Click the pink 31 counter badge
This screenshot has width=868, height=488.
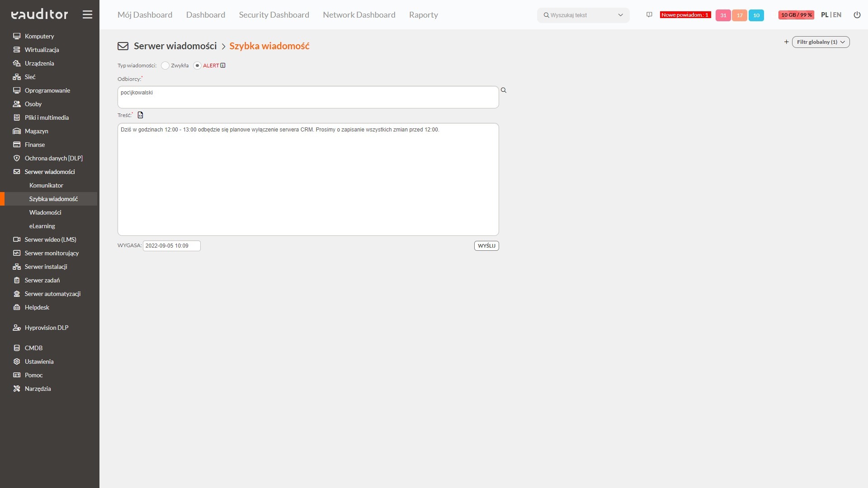click(723, 15)
